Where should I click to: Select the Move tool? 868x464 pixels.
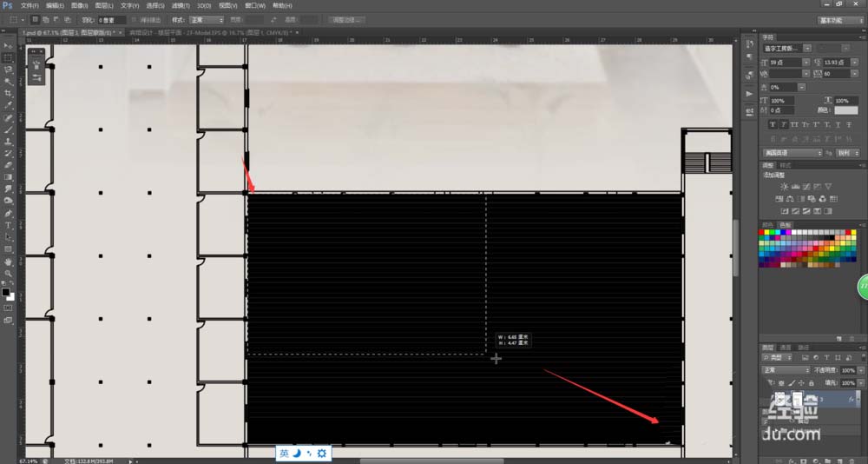[x=9, y=46]
